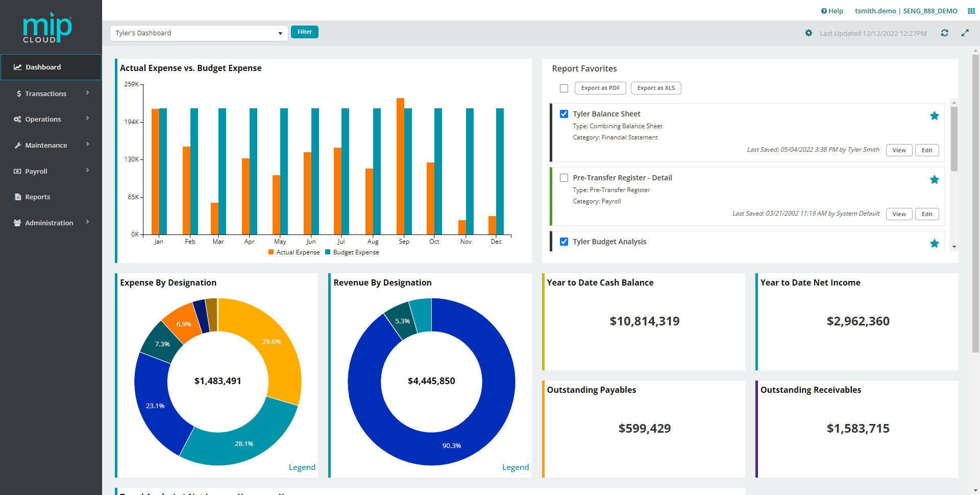Viewport: 980px width, 495px height.
Task: Open Reports from the sidebar
Action: (x=37, y=197)
